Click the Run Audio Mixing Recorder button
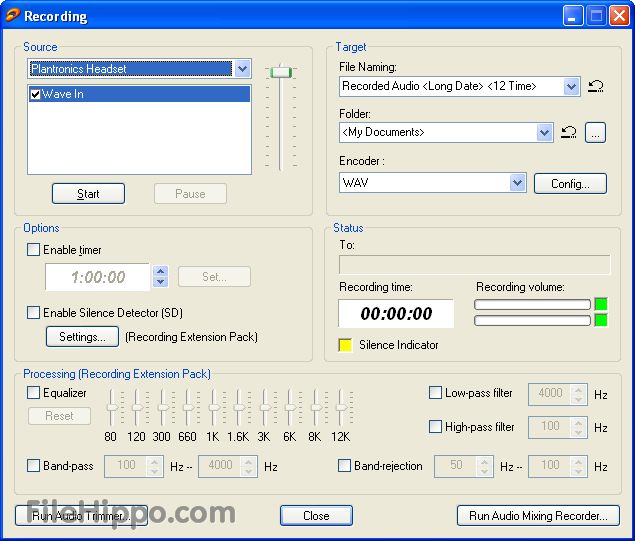The height and width of the screenshot is (541, 635). 538,516
